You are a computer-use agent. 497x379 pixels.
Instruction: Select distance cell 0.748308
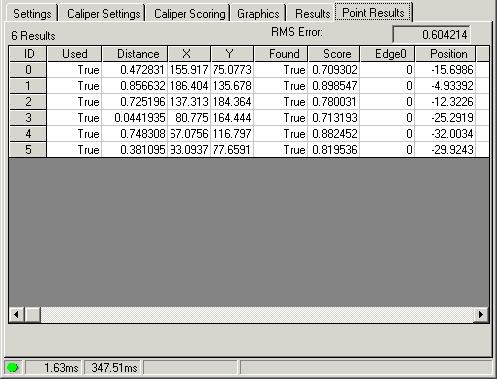tap(135, 134)
